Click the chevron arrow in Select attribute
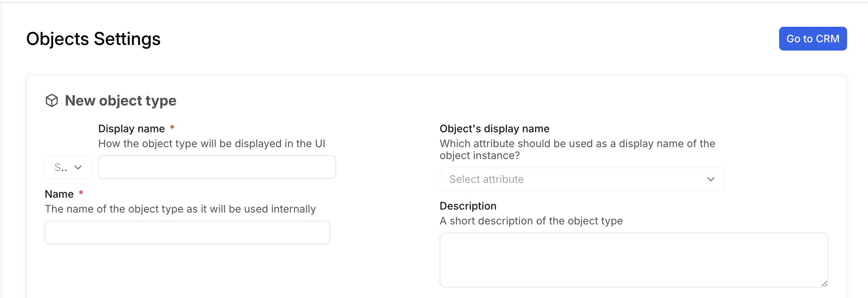Image resolution: width=868 pixels, height=298 pixels. (x=711, y=179)
